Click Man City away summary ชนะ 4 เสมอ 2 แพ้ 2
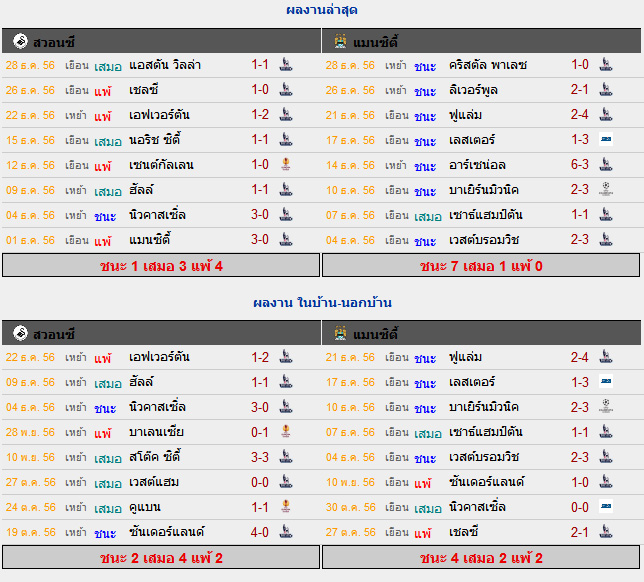Image resolution: width=644 pixels, height=582 pixels. tap(481, 558)
